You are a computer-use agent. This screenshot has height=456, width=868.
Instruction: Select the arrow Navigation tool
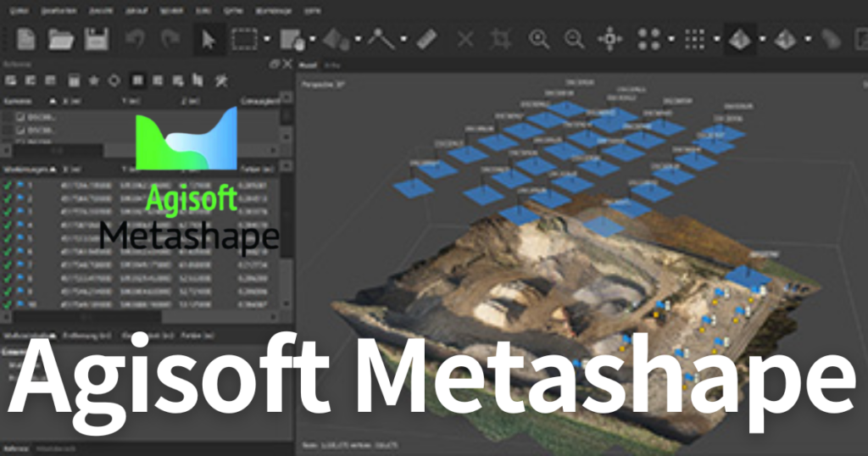coord(207,38)
